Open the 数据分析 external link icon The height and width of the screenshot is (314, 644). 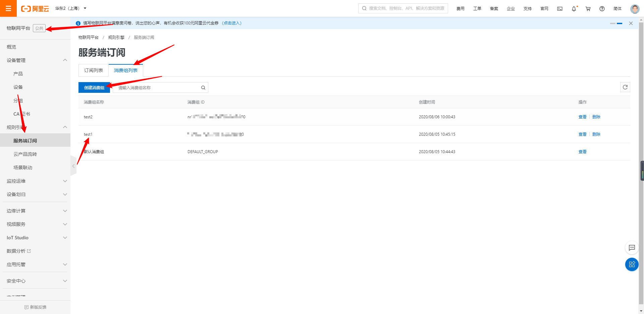click(x=29, y=251)
